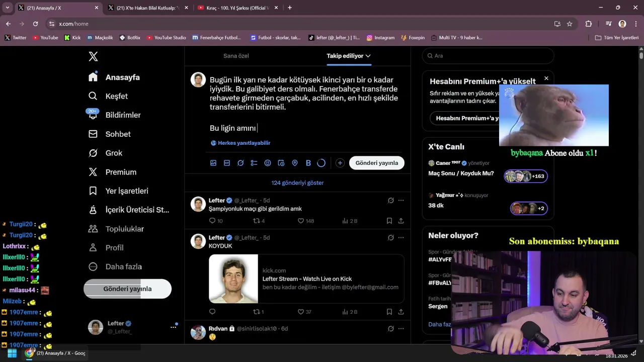
Task: Click the Ara search field
Action: (x=488, y=56)
